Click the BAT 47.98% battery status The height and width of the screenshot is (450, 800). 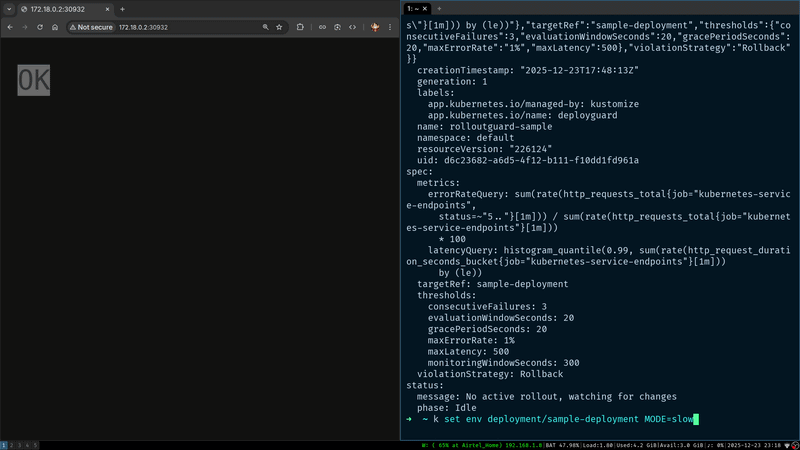(563, 445)
